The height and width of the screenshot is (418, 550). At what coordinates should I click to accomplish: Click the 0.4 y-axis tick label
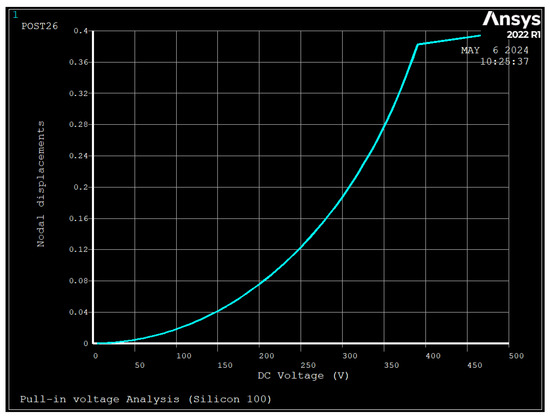coord(81,31)
